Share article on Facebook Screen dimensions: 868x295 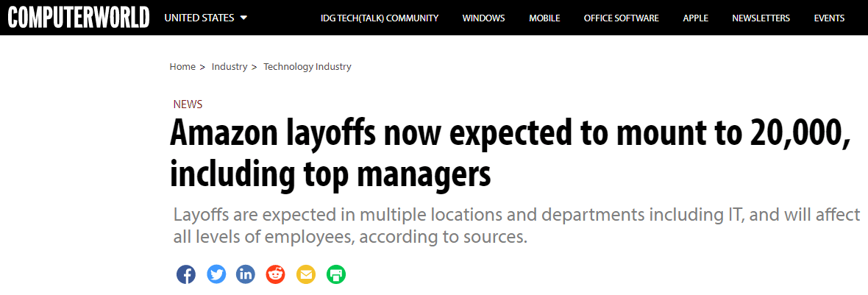pos(186,275)
